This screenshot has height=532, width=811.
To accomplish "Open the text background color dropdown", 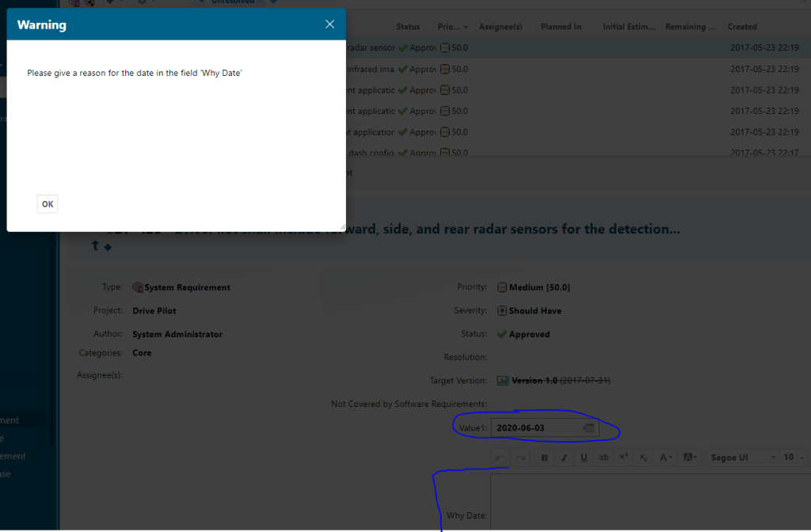I will click(690, 458).
